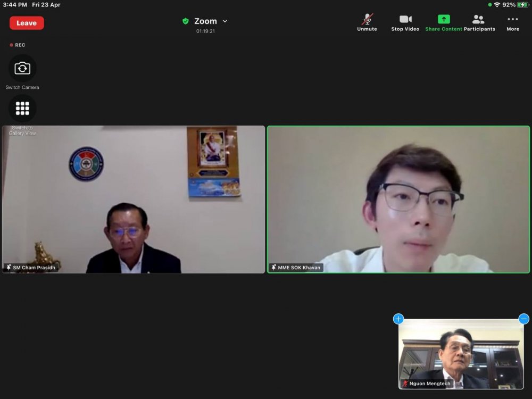The image size is (532, 399).
Task: Switch to Gallery View
Action: pos(22,109)
